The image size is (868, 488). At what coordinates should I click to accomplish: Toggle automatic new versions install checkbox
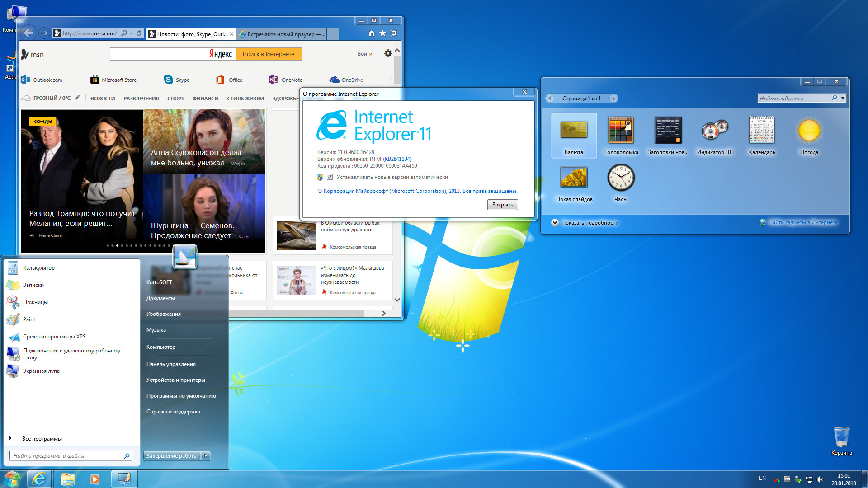[330, 177]
